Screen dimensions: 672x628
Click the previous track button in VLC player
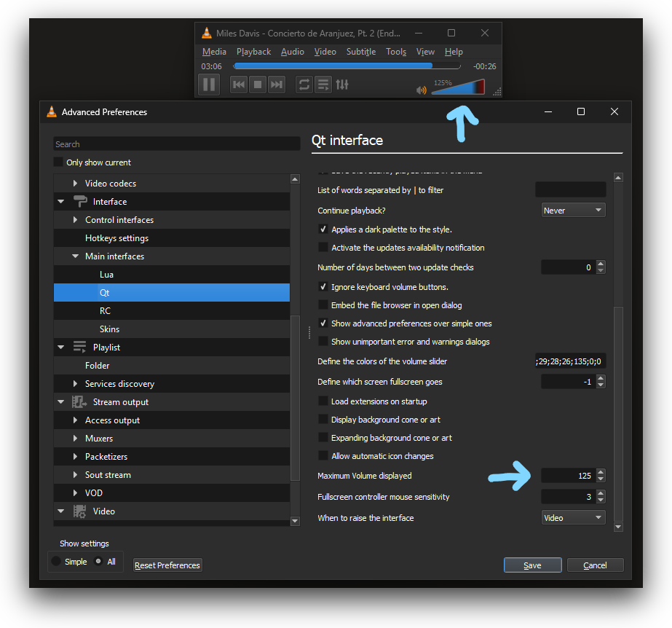pyautogui.click(x=239, y=85)
